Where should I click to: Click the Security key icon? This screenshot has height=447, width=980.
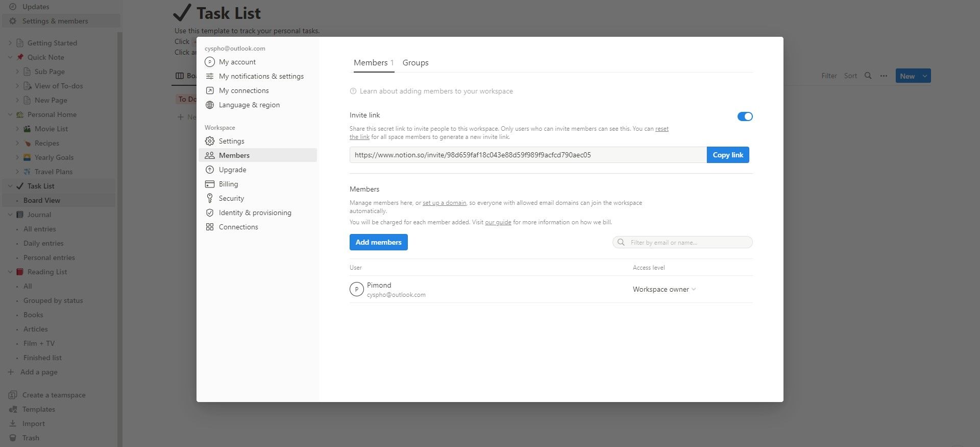click(x=209, y=198)
